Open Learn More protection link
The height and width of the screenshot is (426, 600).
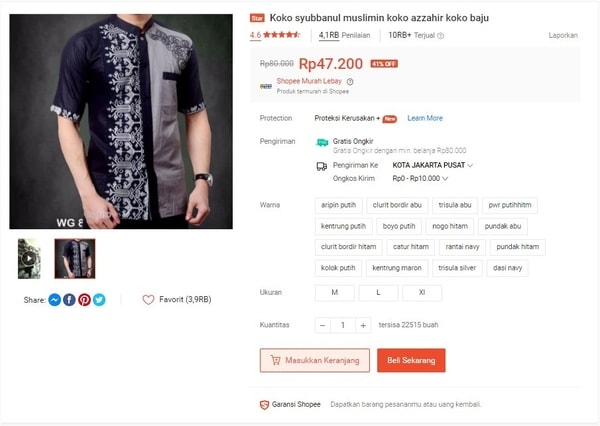pyautogui.click(x=425, y=118)
